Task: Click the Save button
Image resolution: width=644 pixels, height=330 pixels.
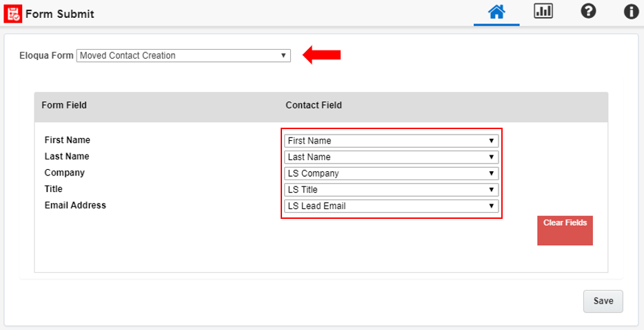Action: coord(603,301)
